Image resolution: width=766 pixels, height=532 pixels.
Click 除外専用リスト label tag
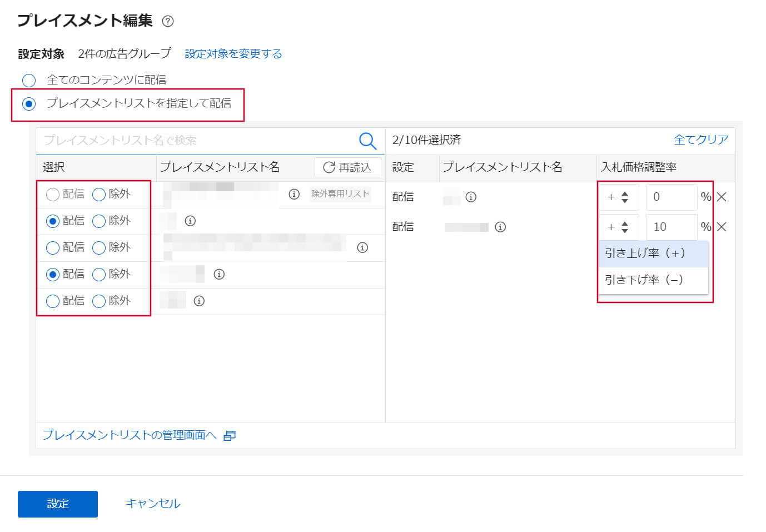pyautogui.click(x=340, y=194)
